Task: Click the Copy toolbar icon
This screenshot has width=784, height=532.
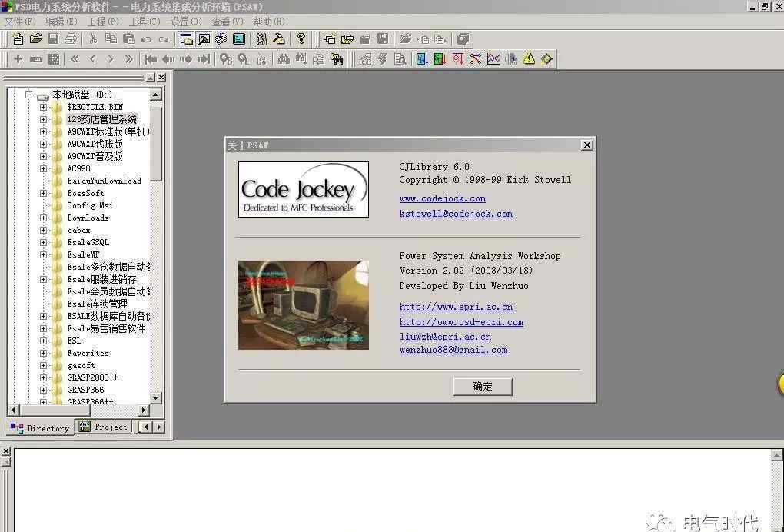Action: (111, 39)
